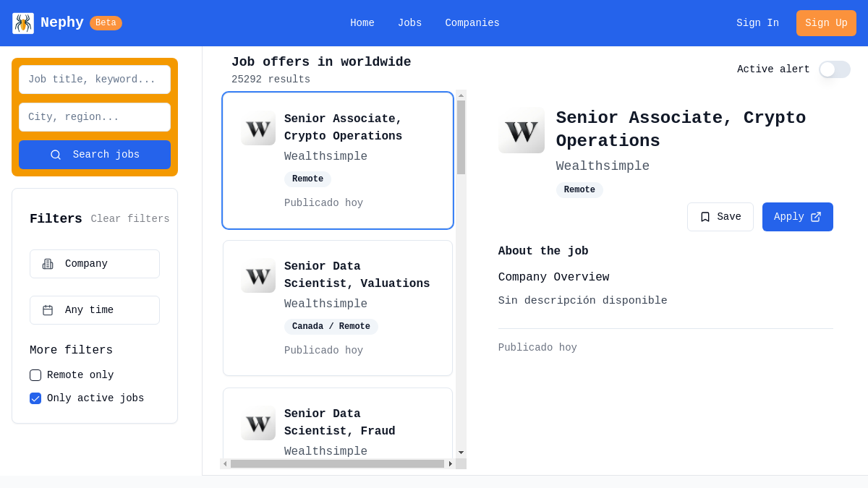Image resolution: width=868 pixels, height=488 pixels.
Task: Focus the Job title keyword input
Action: tap(95, 80)
